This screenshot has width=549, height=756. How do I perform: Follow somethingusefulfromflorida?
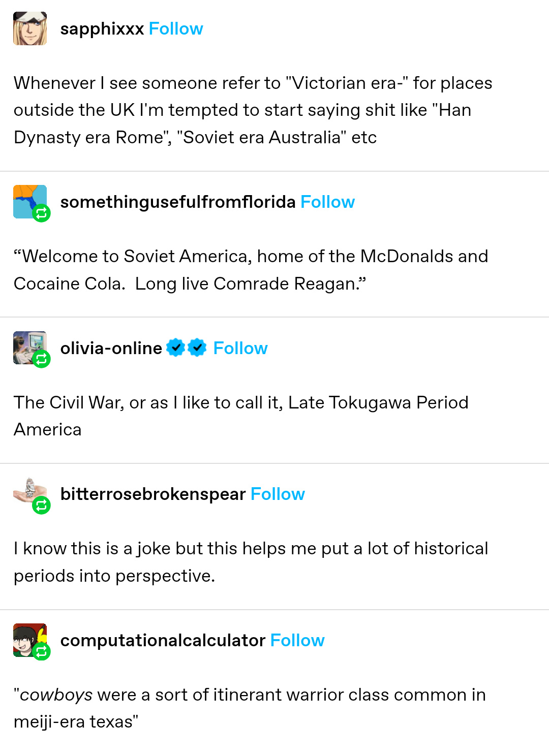(x=327, y=202)
